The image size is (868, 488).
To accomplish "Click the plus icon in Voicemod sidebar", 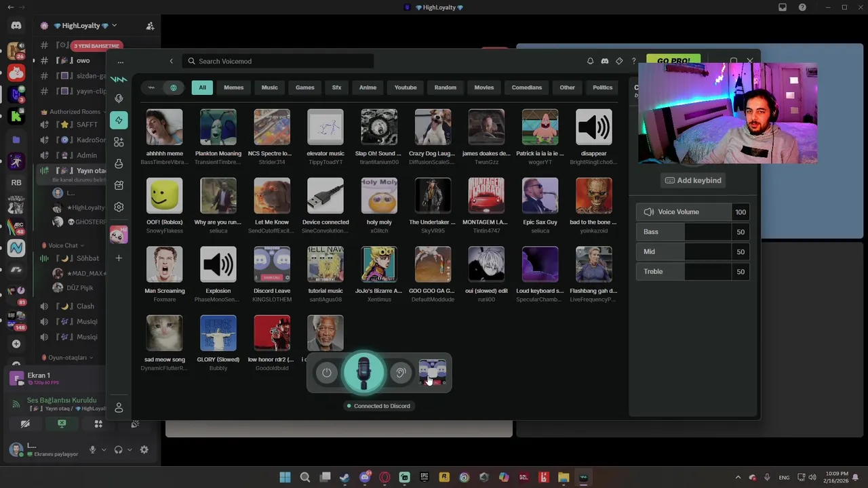I will pyautogui.click(x=119, y=258).
